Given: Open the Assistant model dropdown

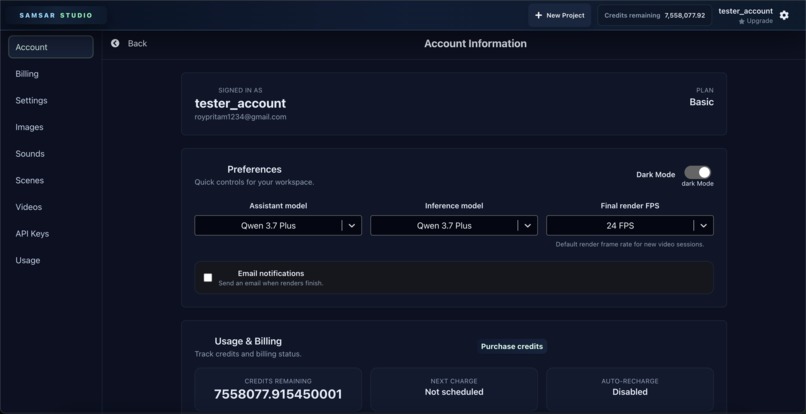Looking at the screenshot, I should [278, 225].
